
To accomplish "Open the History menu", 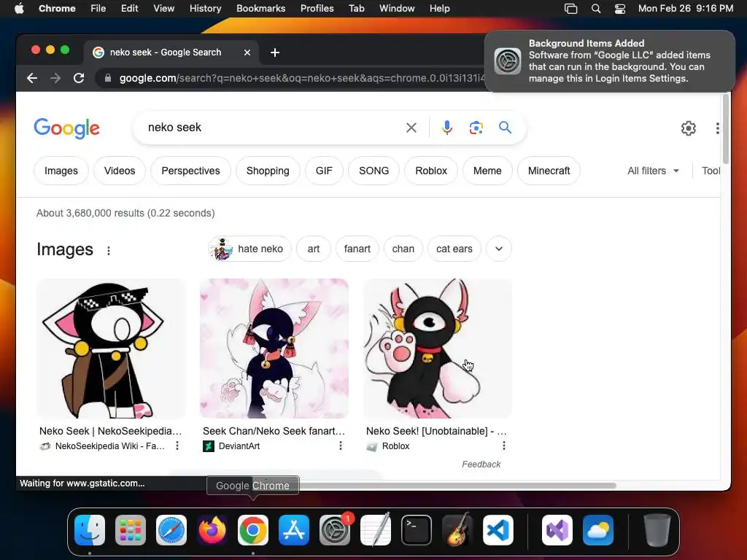I will pyautogui.click(x=205, y=9).
